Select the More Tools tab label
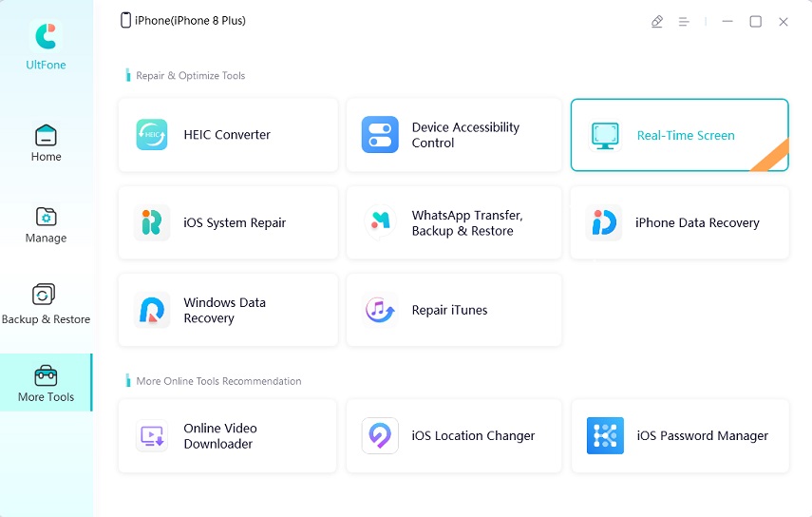Image resolution: width=812 pixels, height=517 pixels. point(47,397)
